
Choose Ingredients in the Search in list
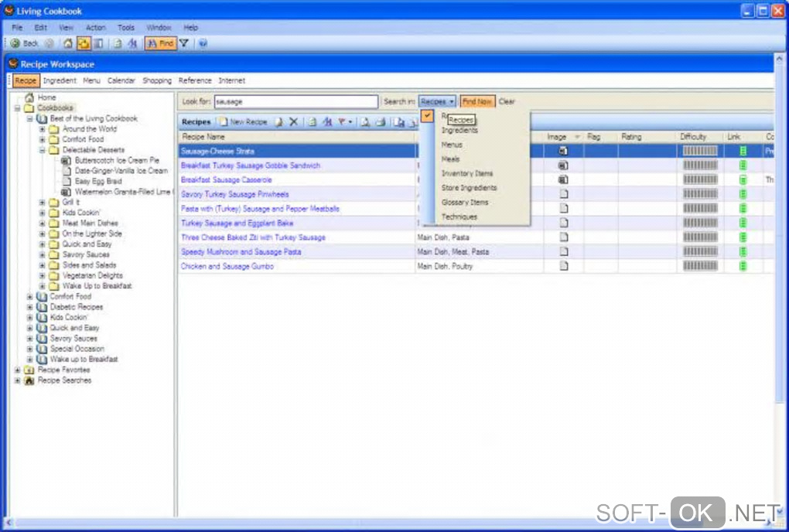[x=459, y=130]
